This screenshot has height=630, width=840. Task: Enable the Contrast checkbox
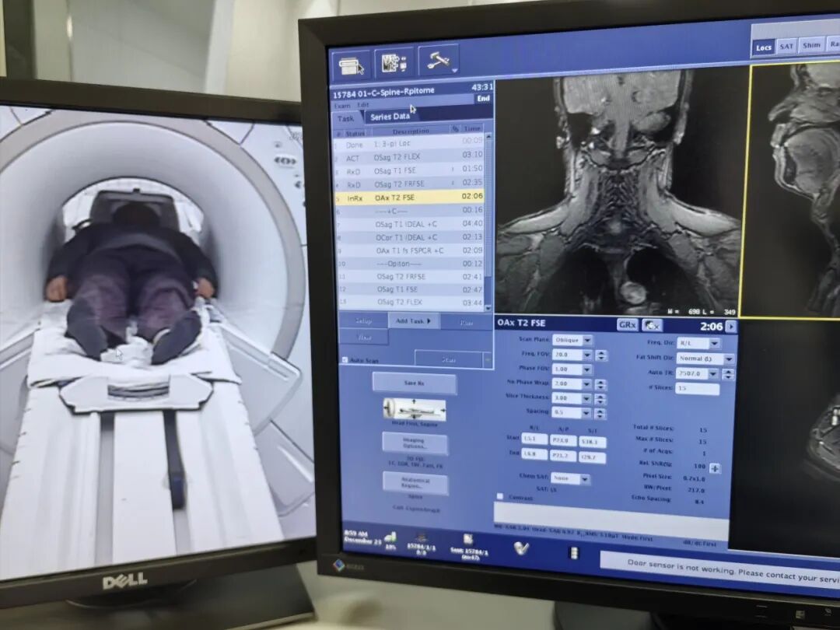point(500,496)
